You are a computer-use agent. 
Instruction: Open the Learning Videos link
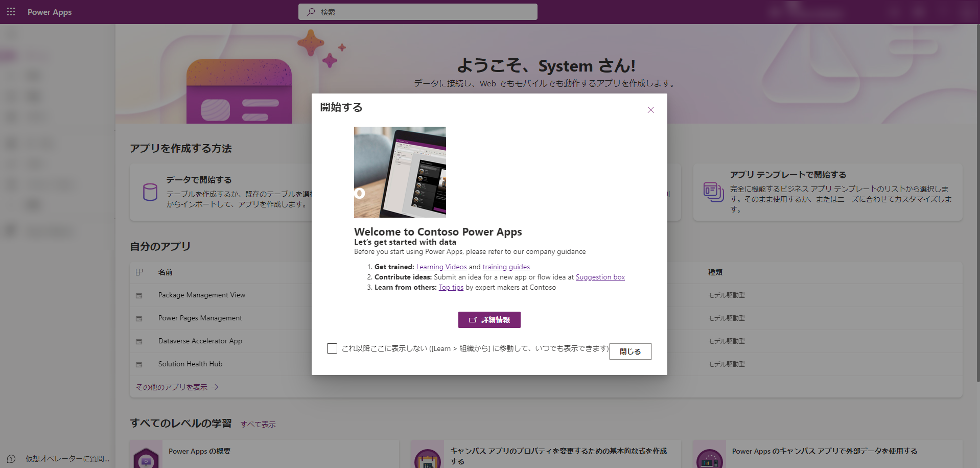point(441,267)
